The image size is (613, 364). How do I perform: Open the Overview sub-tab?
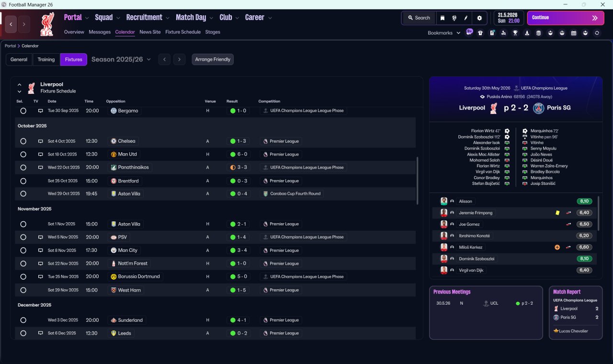point(74,32)
